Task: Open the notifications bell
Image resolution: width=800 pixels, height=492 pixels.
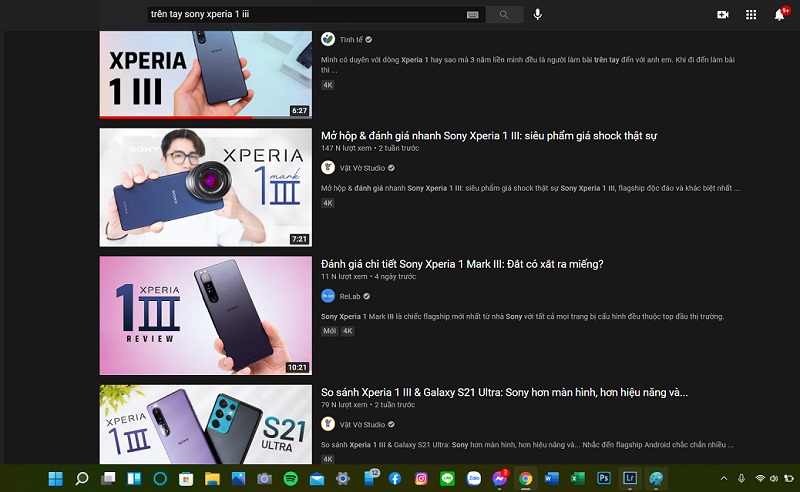Action: pyautogui.click(x=780, y=14)
